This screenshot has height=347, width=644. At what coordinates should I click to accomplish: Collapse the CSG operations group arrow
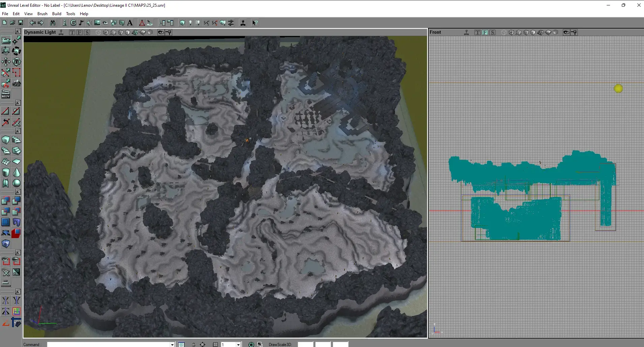click(x=18, y=192)
